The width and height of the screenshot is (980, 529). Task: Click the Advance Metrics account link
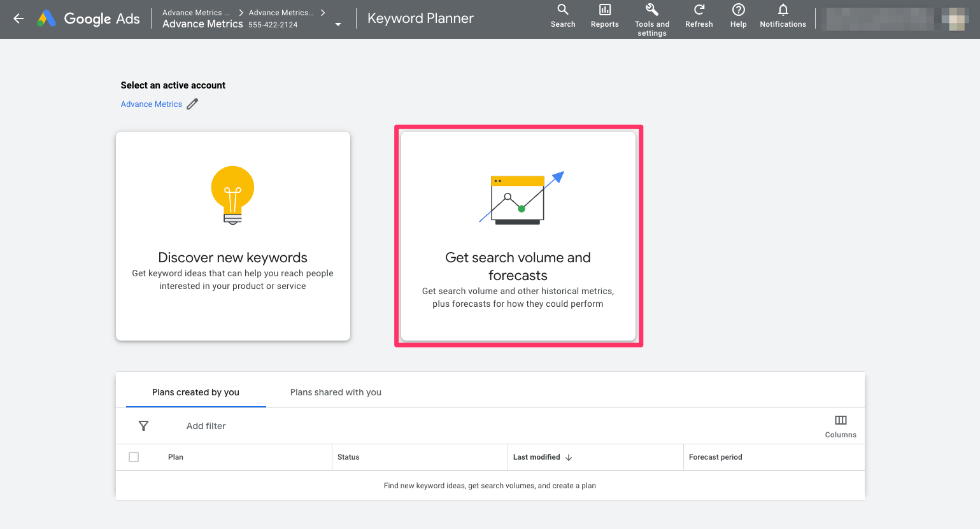point(151,104)
